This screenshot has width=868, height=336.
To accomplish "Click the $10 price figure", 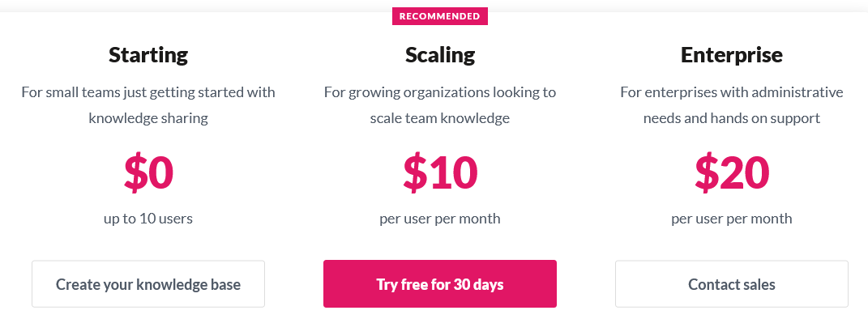I will pyautogui.click(x=440, y=171).
